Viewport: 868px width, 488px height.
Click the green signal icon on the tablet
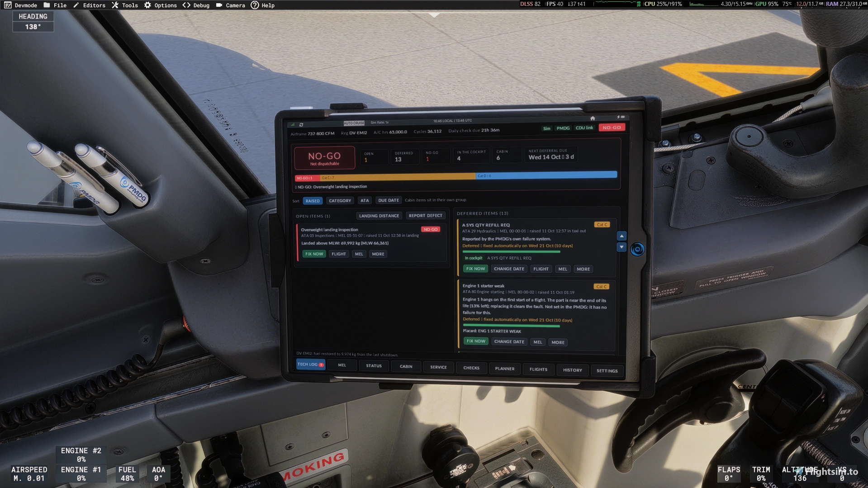(x=293, y=124)
